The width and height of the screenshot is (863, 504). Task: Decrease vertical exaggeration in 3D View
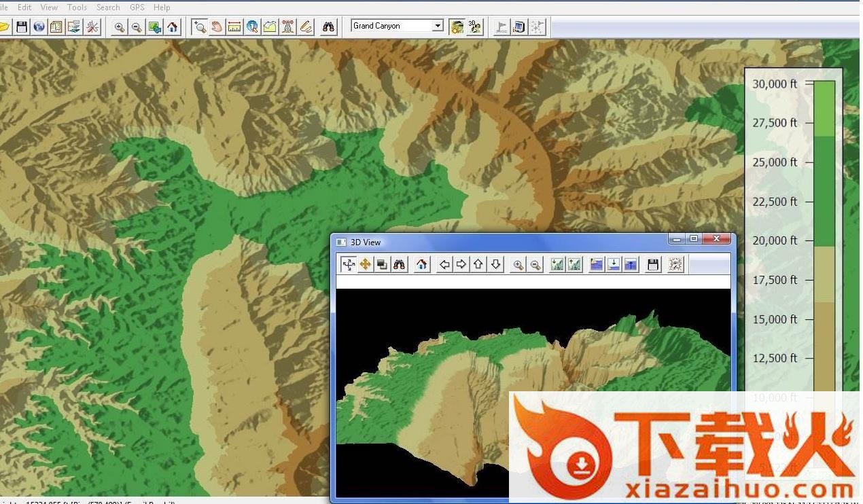[557, 264]
